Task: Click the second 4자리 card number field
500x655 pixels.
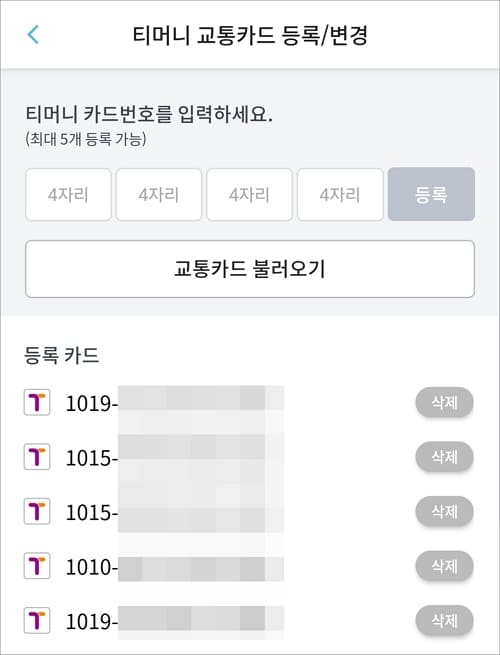Action: click(x=159, y=195)
